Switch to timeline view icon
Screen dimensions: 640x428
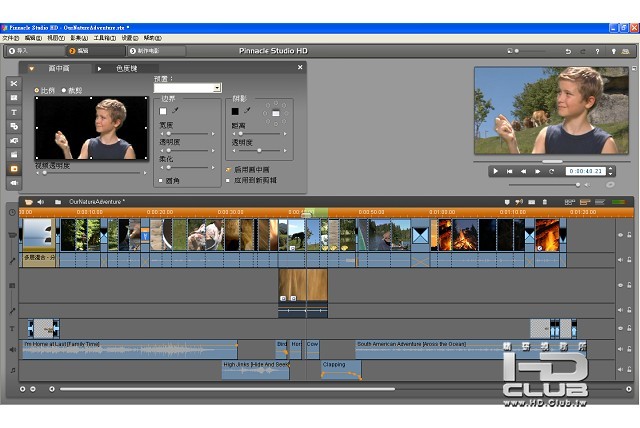585,202
